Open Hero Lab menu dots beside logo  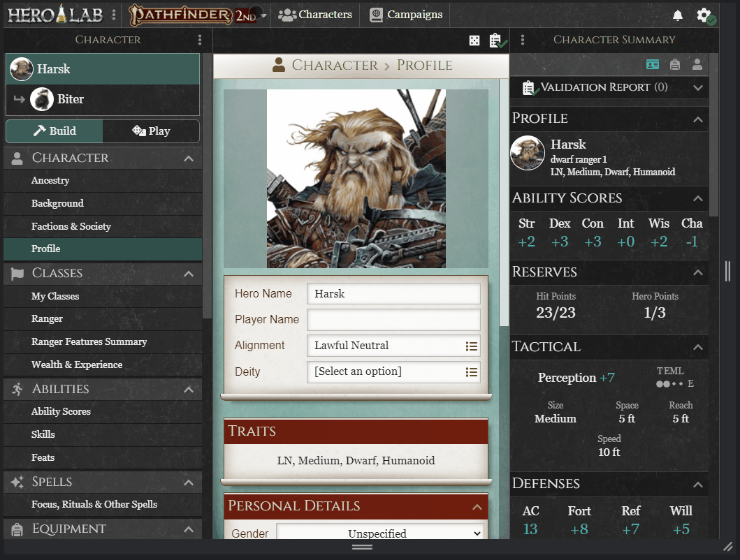point(114,15)
